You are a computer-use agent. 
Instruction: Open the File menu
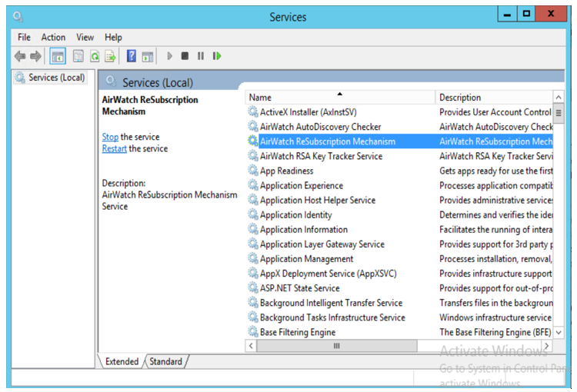[x=24, y=37]
